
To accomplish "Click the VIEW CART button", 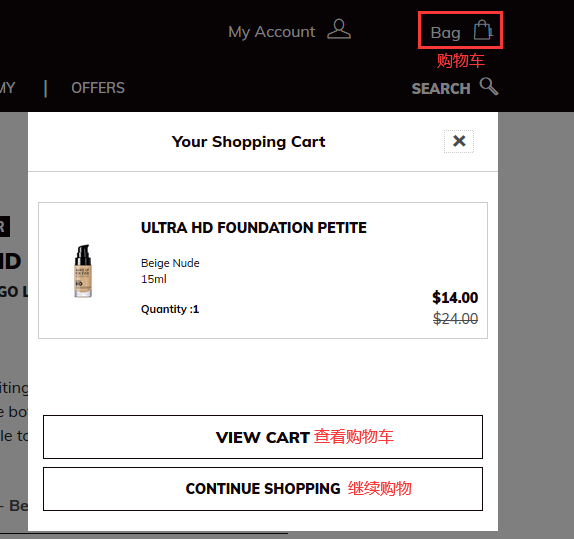I will pos(263,437).
